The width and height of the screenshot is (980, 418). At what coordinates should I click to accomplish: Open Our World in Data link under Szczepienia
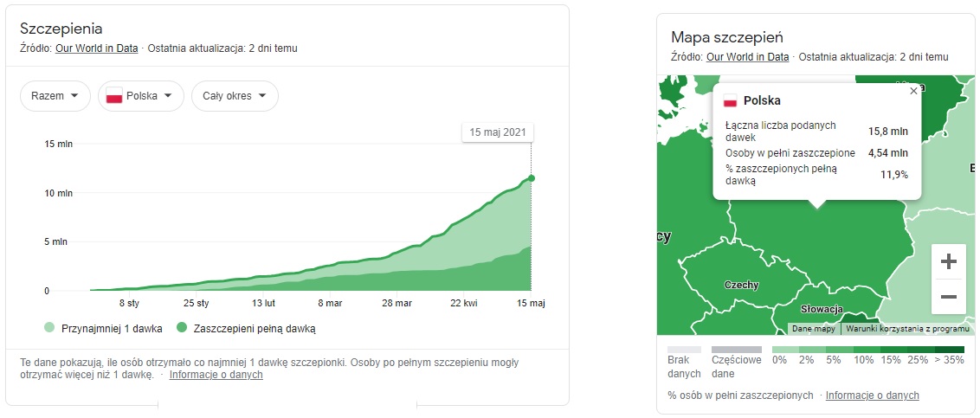pos(96,48)
